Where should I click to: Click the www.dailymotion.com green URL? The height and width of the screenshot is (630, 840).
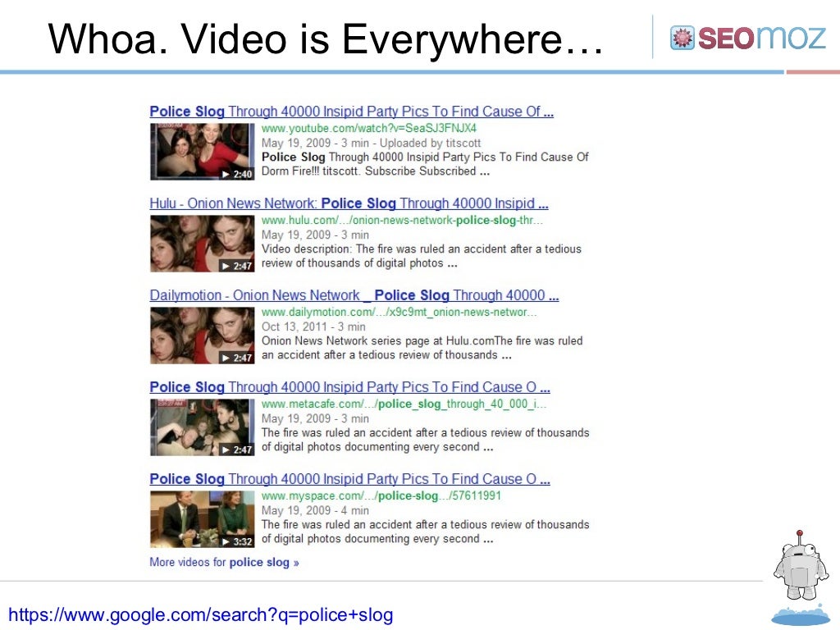click(399, 313)
